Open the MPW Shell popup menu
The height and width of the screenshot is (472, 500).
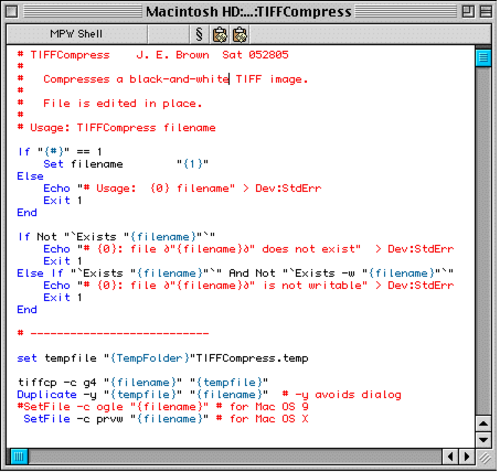coord(77,34)
